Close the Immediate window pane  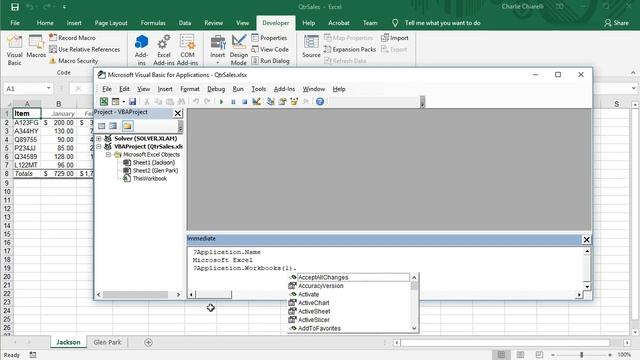click(587, 240)
